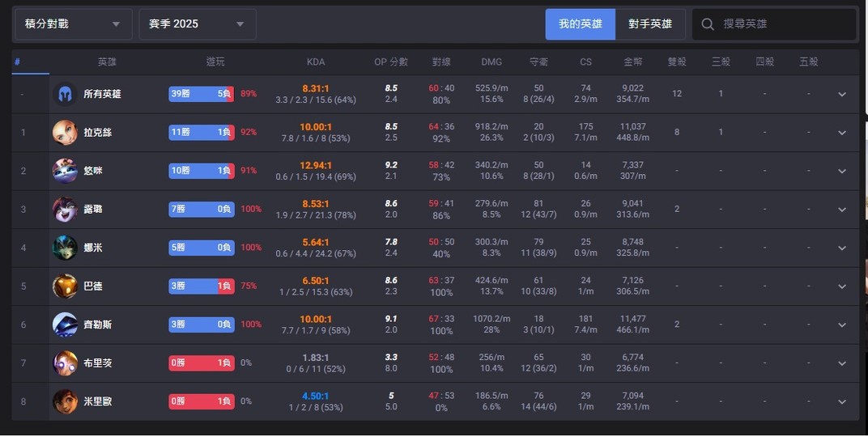
Task: Open the 積分對戰 queue type dropdown
Action: (x=73, y=24)
